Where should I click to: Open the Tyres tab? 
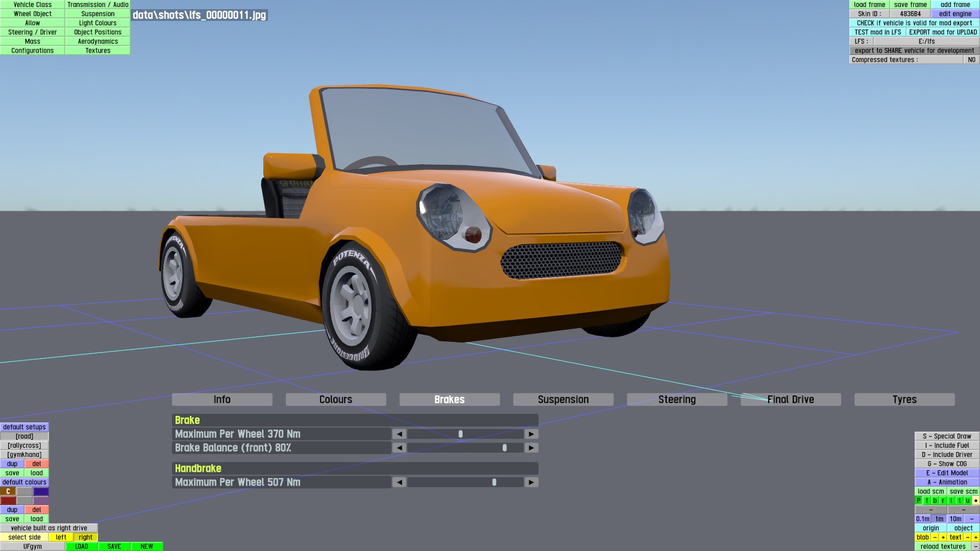click(x=904, y=399)
